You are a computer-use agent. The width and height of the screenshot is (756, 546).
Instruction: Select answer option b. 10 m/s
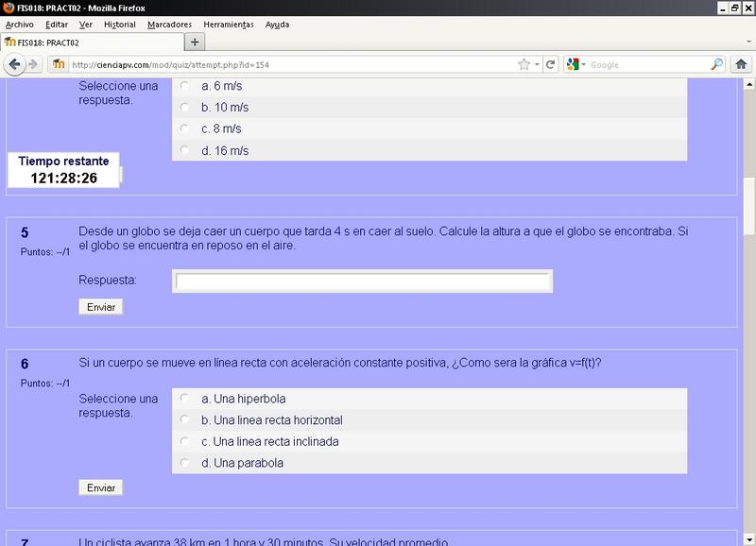184,107
